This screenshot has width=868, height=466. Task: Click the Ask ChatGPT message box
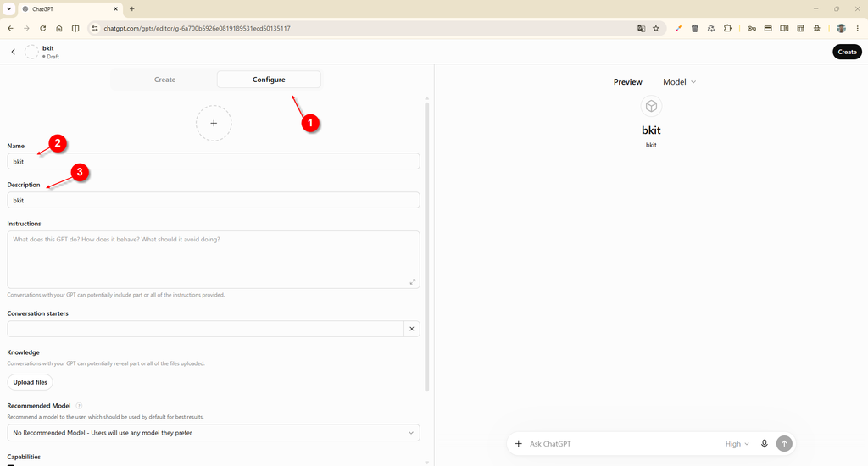(x=623, y=444)
